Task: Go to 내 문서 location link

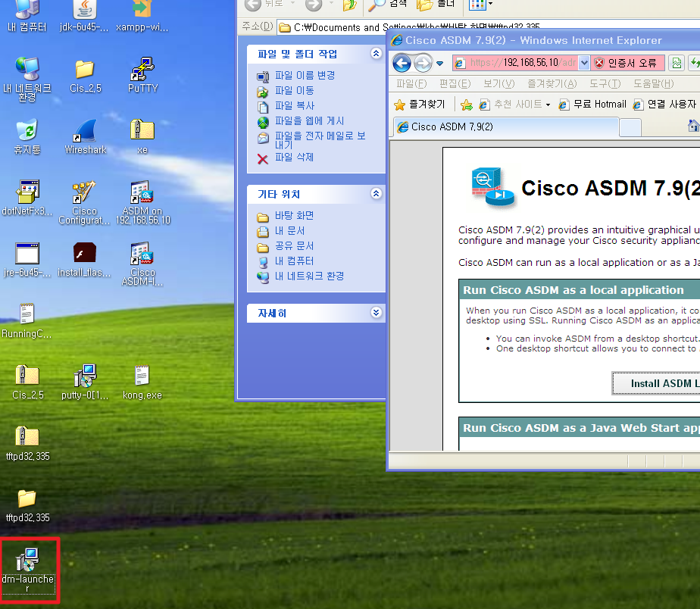Action: [x=289, y=231]
